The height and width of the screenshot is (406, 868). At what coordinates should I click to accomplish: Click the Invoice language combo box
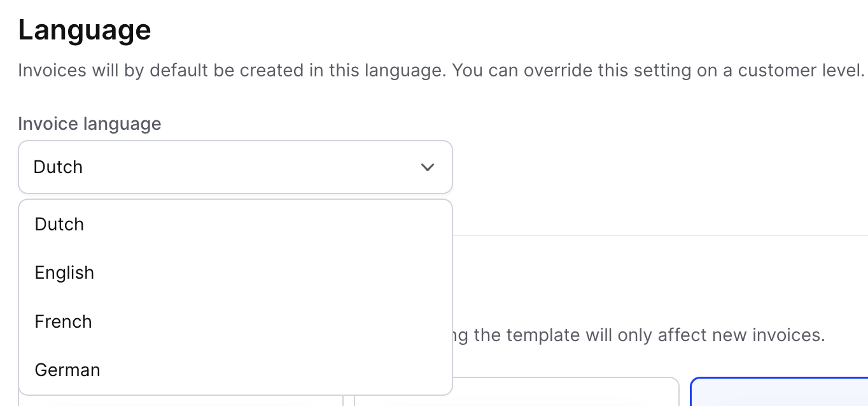[235, 167]
